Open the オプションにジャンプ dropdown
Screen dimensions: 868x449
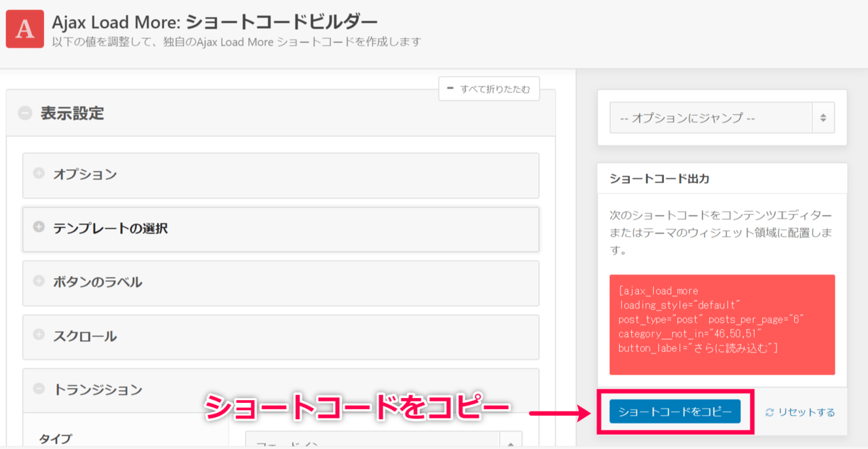tap(722, 118)
